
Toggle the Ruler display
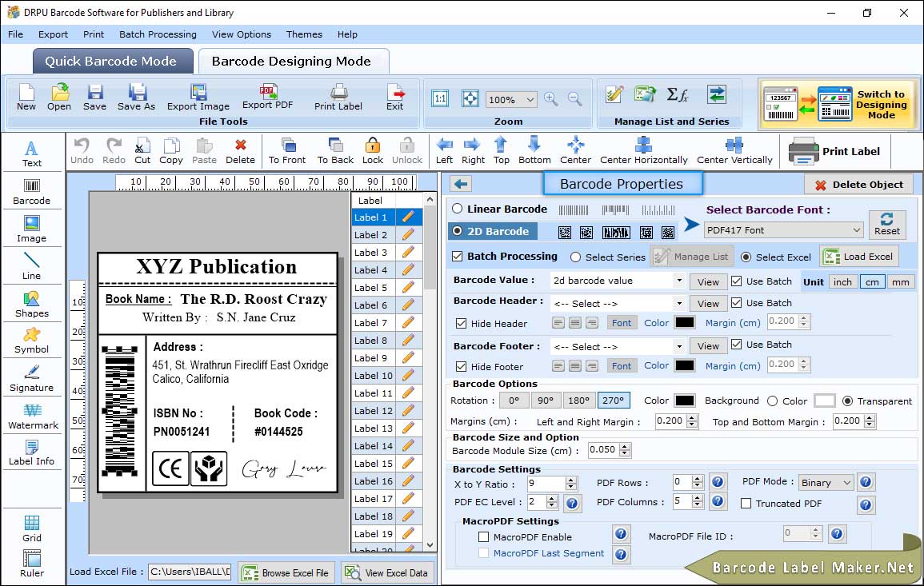pos(32,564)
